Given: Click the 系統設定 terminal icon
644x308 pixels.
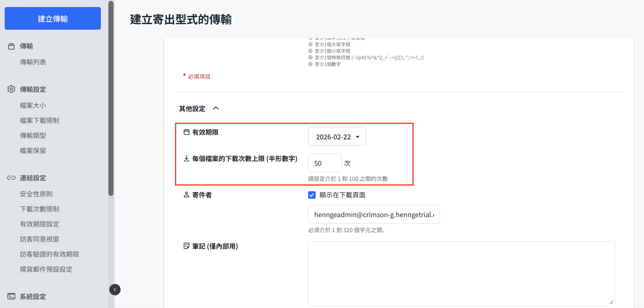Looking at the screenshot, I should tap(11, 296).
